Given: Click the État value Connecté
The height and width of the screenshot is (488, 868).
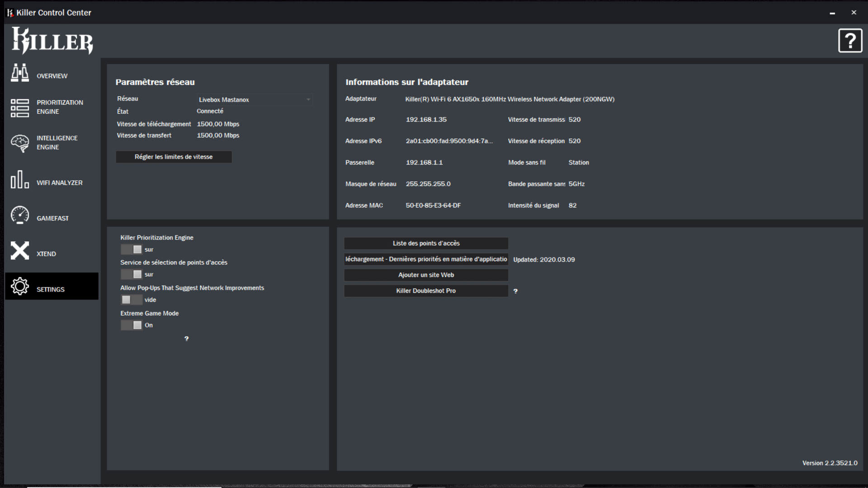Looking at the screenshot, I should pyautogui.click(x=210, y=111).
